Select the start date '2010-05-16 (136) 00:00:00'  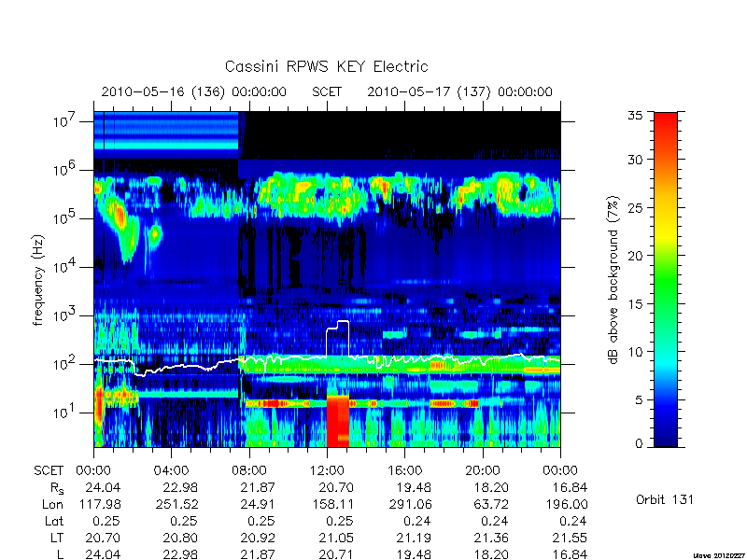coord(194,91)
